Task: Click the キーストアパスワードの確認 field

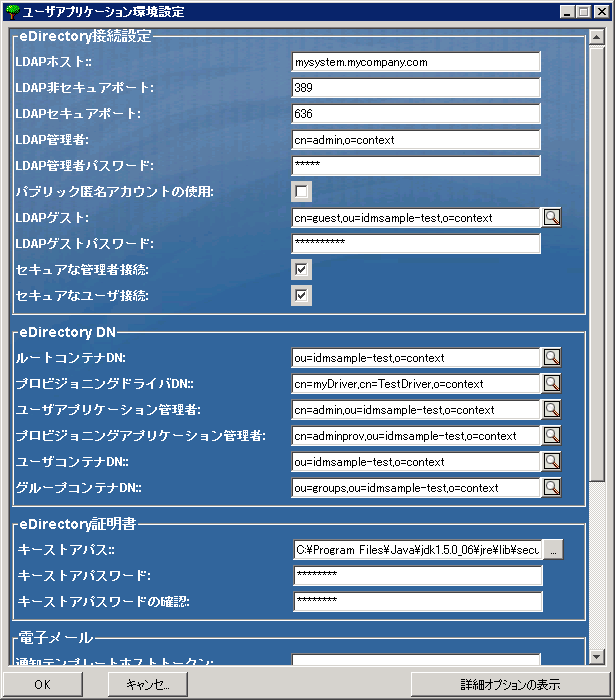Action: tap(418, 601)
